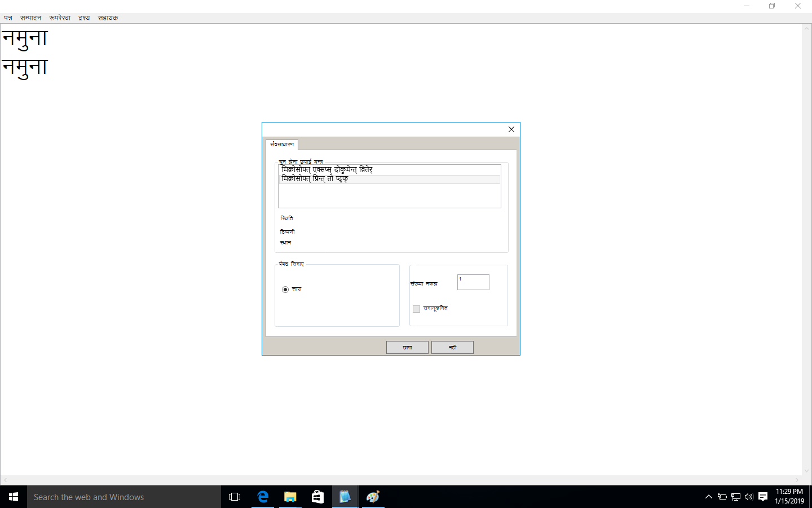The image size is (812, 508).
Task: Click the number of copies input field
Action: (473, 282)
